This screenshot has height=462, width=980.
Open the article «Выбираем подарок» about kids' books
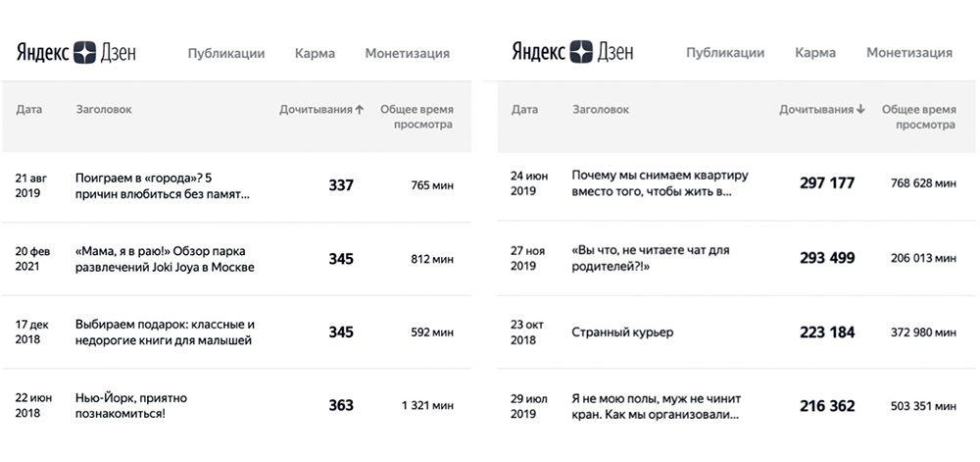coord(165,333)
